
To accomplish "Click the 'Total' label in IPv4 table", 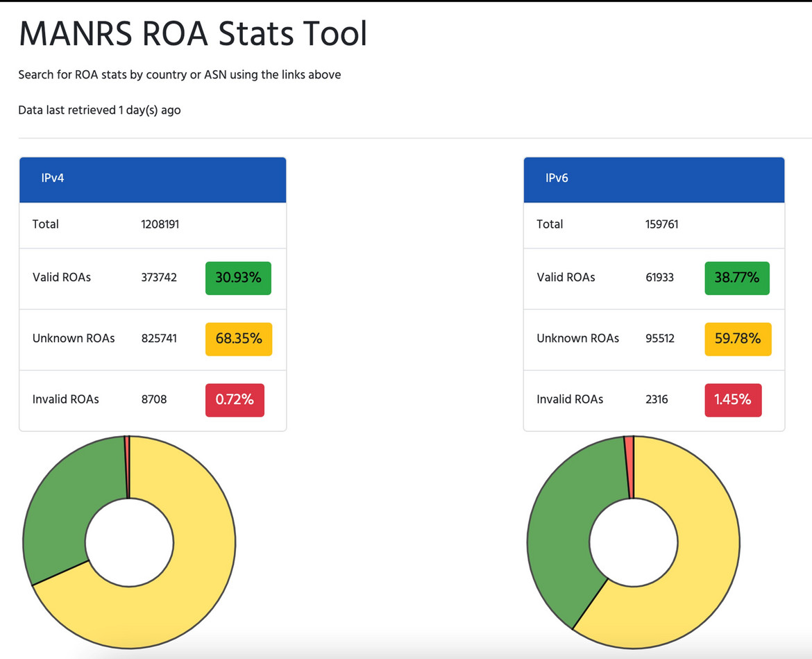I will (46, 224).
